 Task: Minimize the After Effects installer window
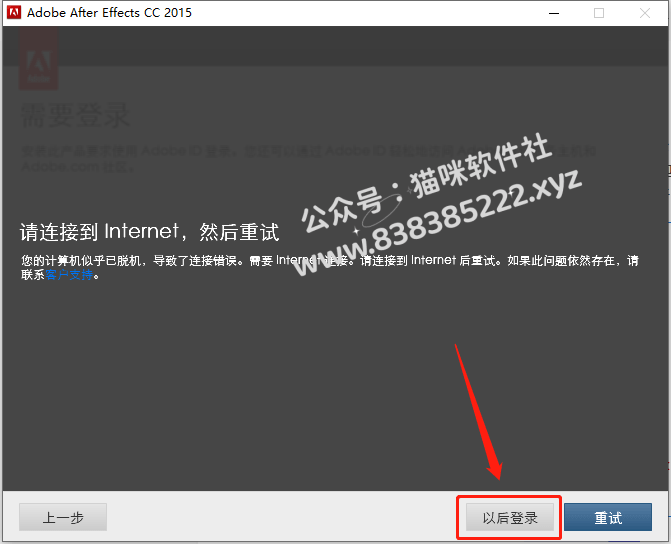tap(554, 13)
